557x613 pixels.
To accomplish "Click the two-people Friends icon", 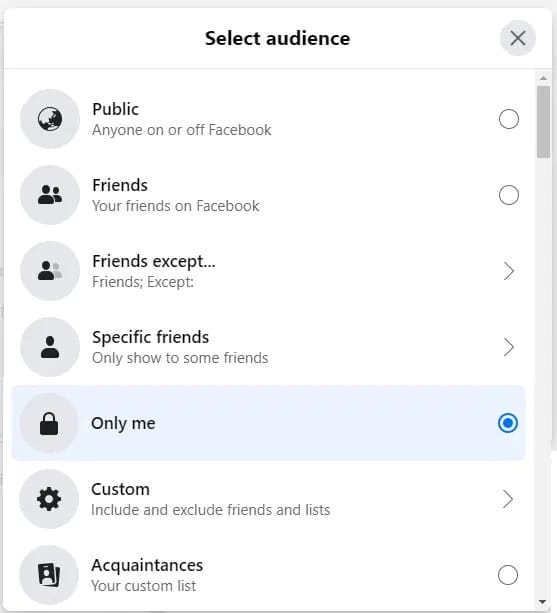I will 50,195.
